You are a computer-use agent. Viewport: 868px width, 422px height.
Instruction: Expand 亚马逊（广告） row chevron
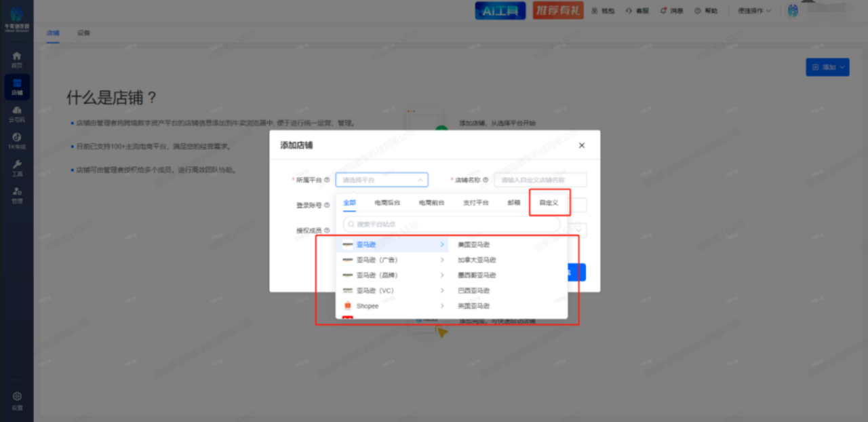pos(442,260)
